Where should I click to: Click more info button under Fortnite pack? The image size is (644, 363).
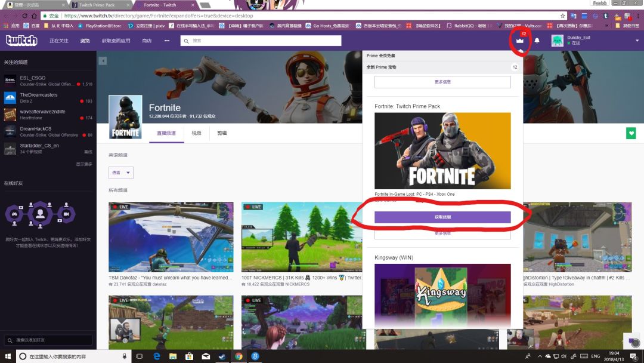442,233
